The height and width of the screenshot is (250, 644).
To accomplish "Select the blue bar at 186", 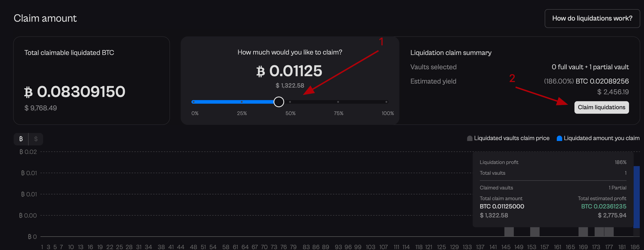I will [x=636, y=197].
